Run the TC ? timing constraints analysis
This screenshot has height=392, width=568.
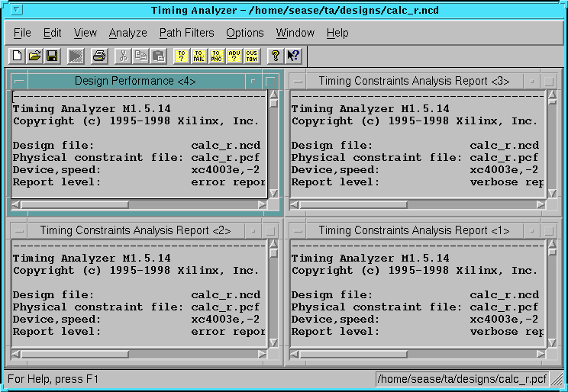click(x=181, y=56)
